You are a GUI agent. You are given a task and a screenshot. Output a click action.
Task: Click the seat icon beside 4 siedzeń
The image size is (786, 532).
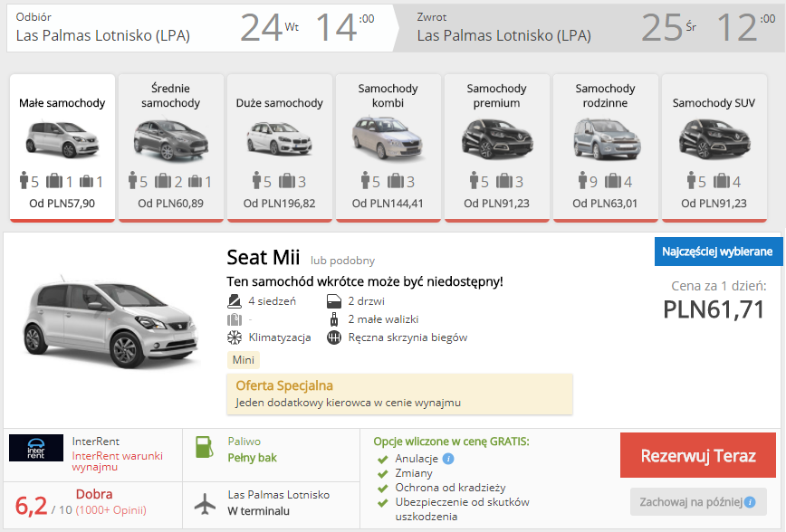click(x=235, y=301)
